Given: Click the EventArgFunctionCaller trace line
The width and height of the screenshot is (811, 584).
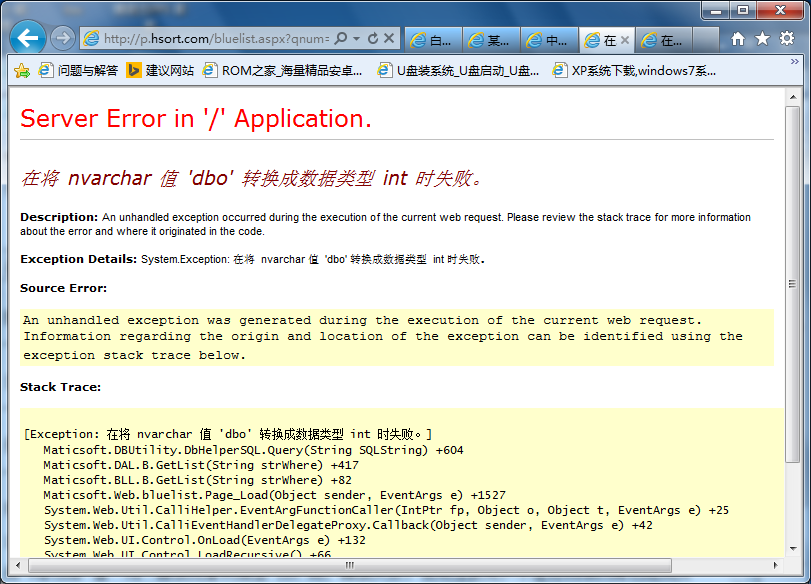Looking at the screenshot, I should (x=386, y=510).
